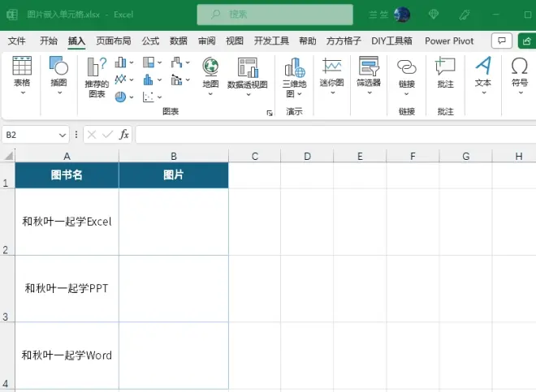The image size is (536, 392).
Task: Open the File (文件) tab
Action: tap(16, 41)
